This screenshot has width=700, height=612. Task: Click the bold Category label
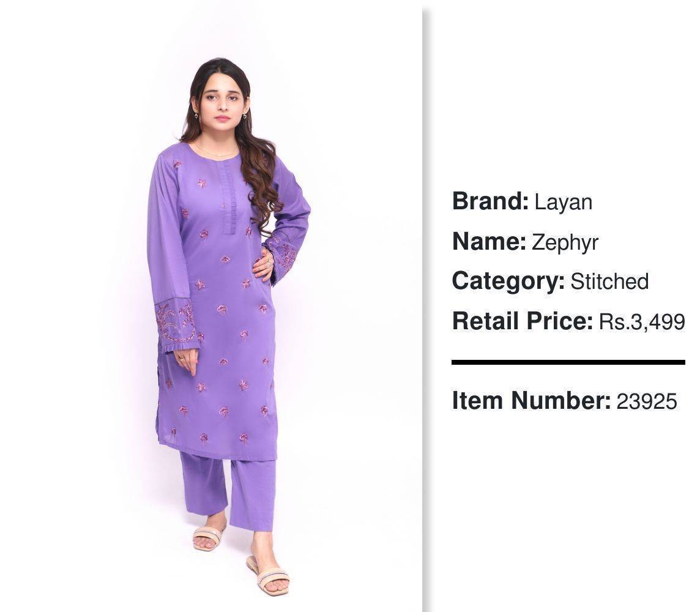tap(508, 282)
